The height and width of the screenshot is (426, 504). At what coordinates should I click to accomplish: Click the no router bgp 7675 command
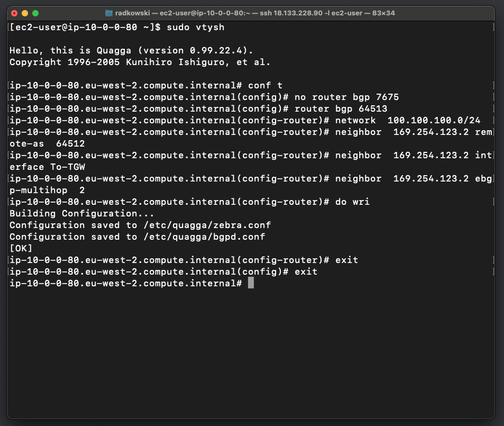(x=346, y=97)
